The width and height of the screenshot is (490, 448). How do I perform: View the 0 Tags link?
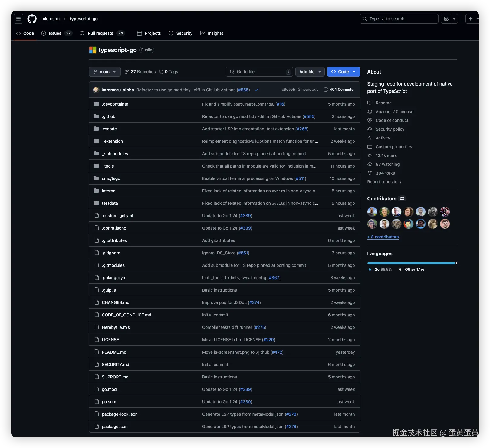pyautogui.click(x=169, y=72)
